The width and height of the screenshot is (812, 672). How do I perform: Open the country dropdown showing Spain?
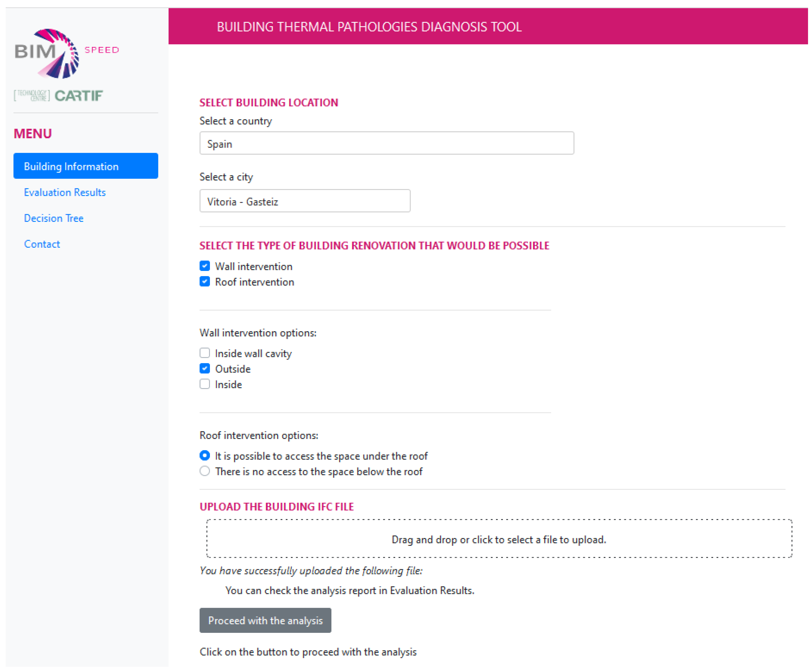(x=386, y=144)
